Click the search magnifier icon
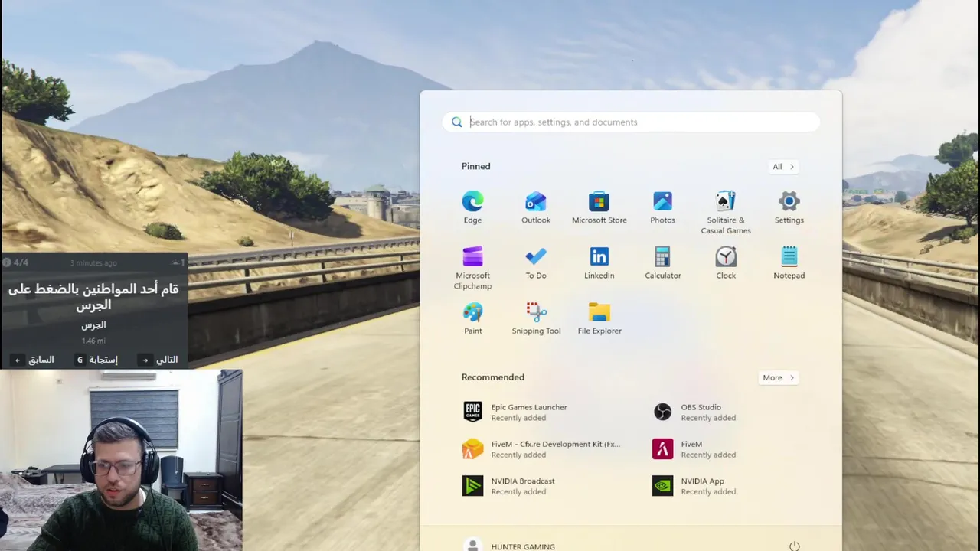Screen dimensions: 980x551 (457, 122)
